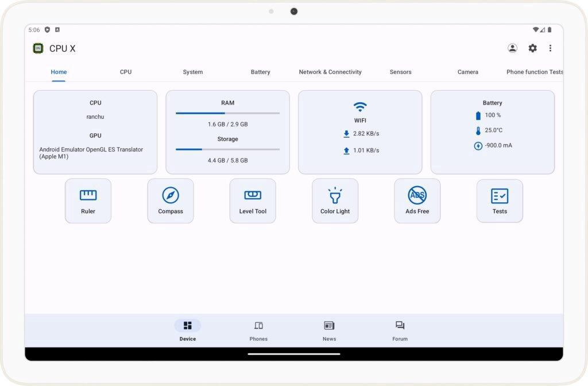
Task: Open the three-dot overflow menu
Action: [551, 48]
